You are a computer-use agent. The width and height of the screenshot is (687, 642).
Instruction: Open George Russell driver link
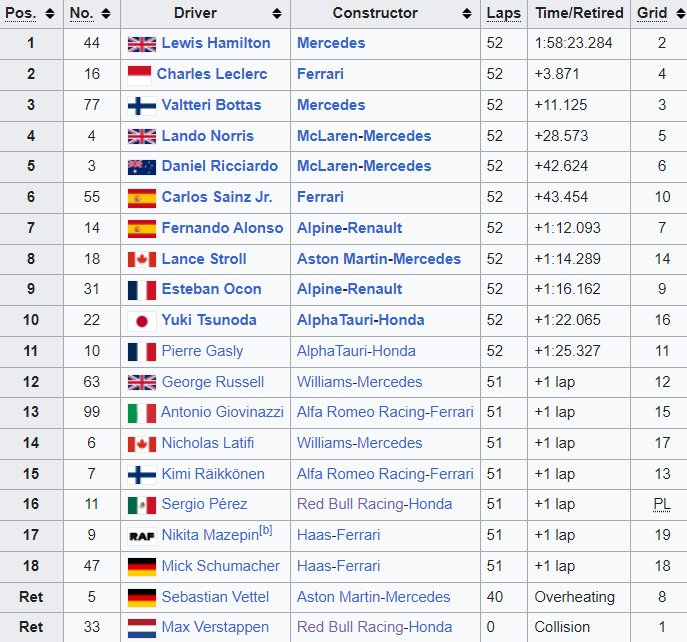pos(212,382)
